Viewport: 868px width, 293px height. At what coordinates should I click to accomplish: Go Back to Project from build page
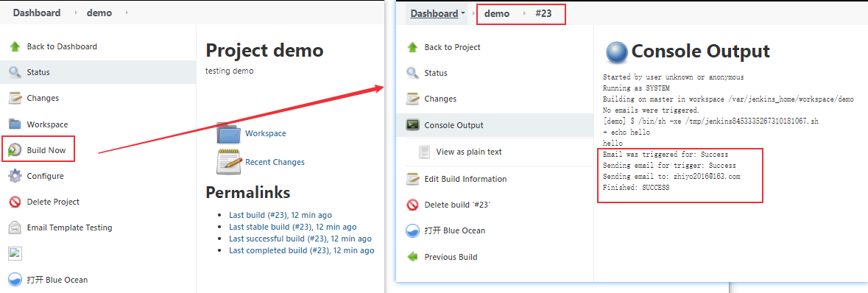pos(452,47)
